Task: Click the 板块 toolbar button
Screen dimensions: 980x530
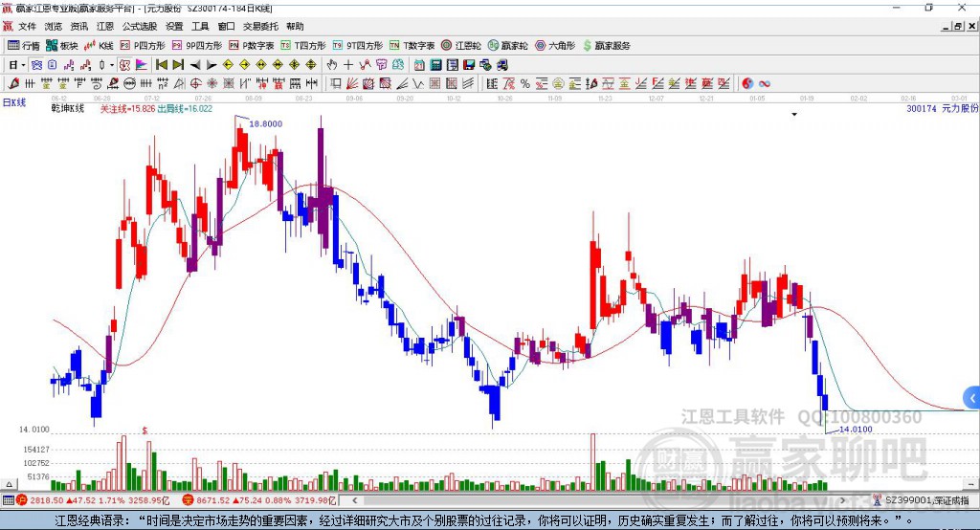Action: (x=62, y=46)
